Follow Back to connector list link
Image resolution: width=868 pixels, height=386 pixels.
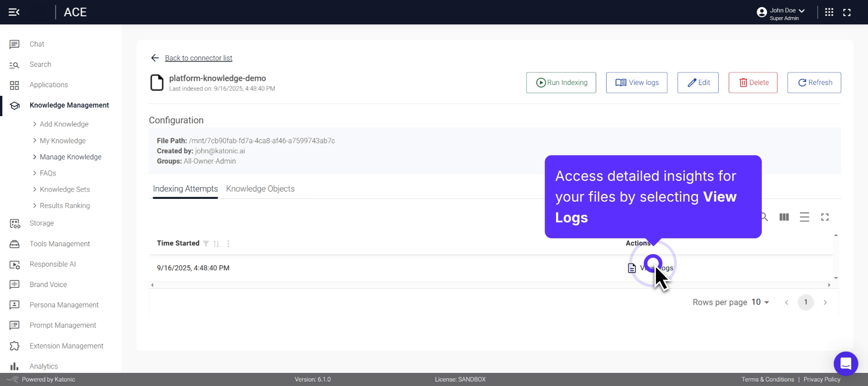click(x=198, y=58)
